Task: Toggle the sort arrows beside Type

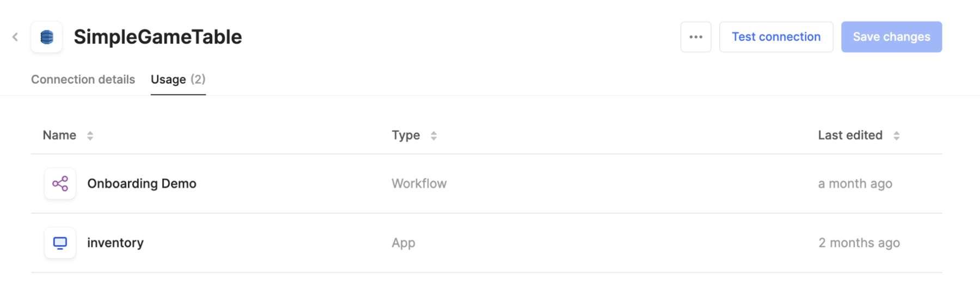Action: pos(434,136)
